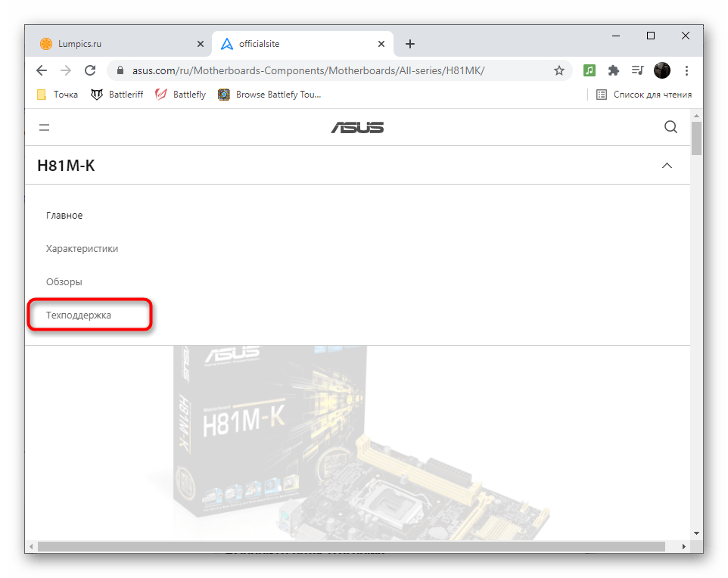Screen dimensions: 728x578
Task: Open the media control playlist icon
Action: (x=637, y=70)
